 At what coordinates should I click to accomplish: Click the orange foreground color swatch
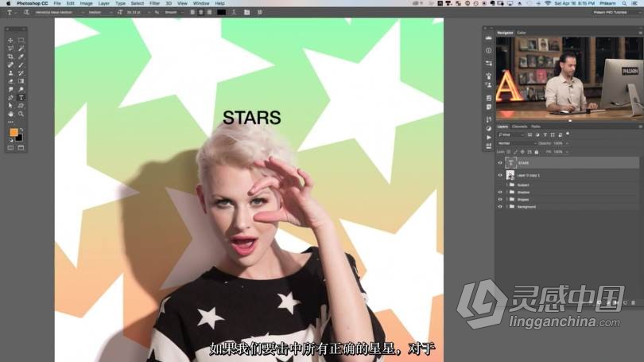(14, 132)
